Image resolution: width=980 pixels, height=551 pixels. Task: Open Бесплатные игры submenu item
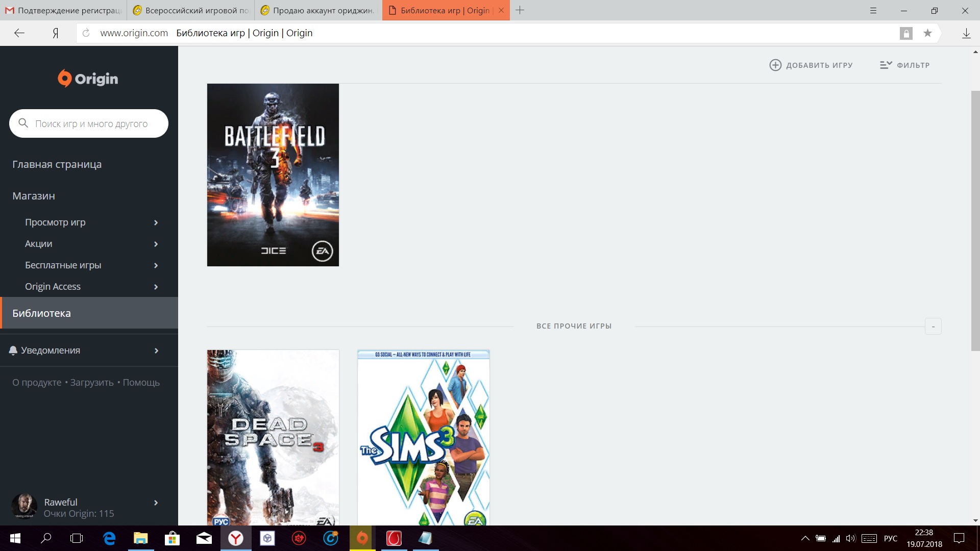pos(63,265)
